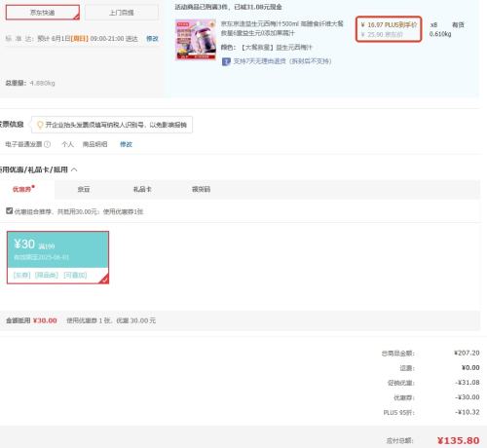Open the 京东京造益生元西梅汁 product title link
The image size is (487, 448).
(x=281, y=28)
